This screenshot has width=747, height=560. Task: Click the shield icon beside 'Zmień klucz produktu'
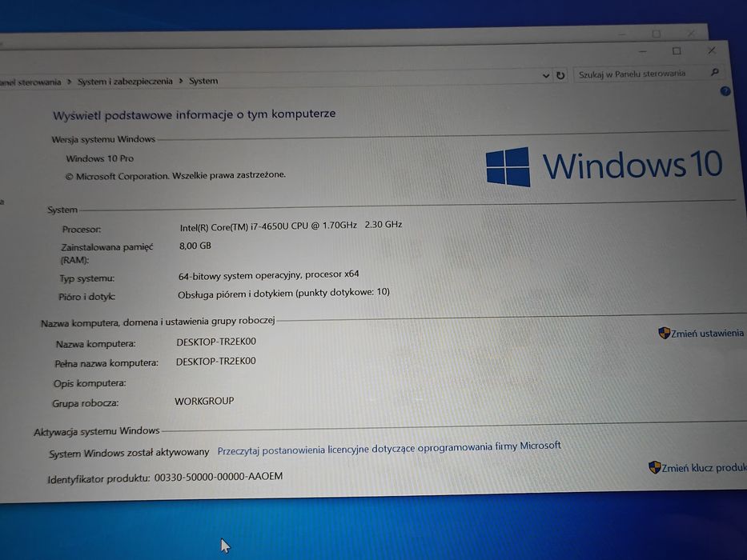tap(655, 467)
